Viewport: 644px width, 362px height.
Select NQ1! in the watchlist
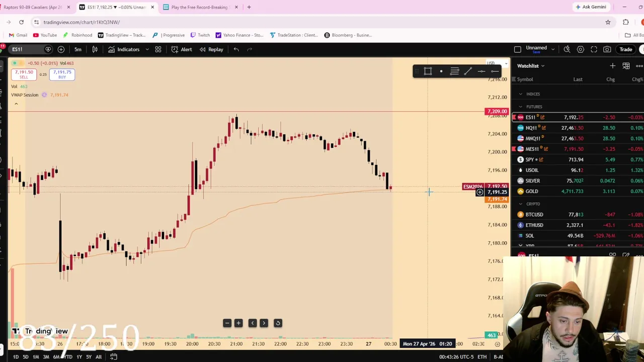pyautogui.click(x=578, y=128)
